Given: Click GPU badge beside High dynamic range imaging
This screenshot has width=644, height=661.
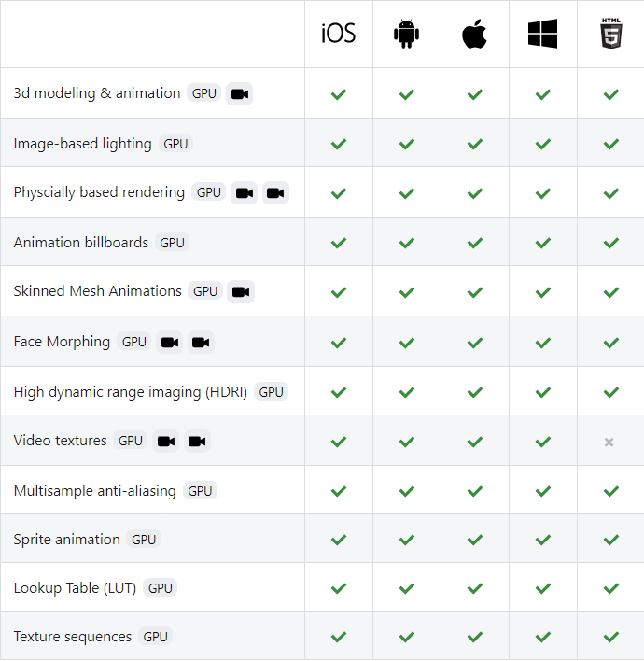Looking at the screenshot, I should click(x=271, y=392).
